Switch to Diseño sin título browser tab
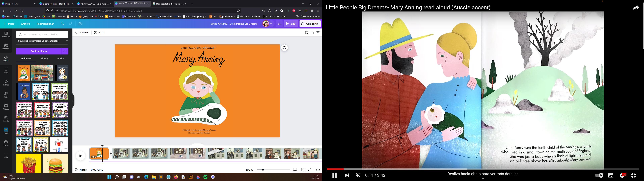 pos(56,4)
